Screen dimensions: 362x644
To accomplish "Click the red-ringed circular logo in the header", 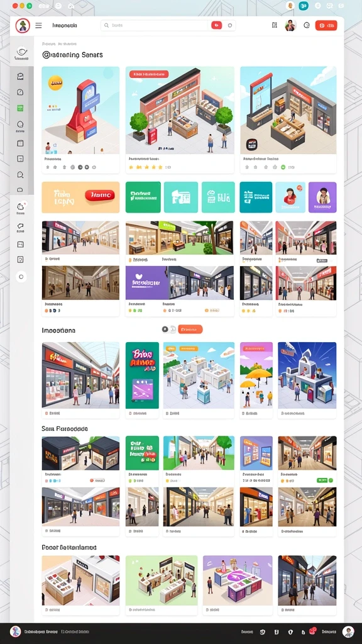I will [x=23, y=25].
